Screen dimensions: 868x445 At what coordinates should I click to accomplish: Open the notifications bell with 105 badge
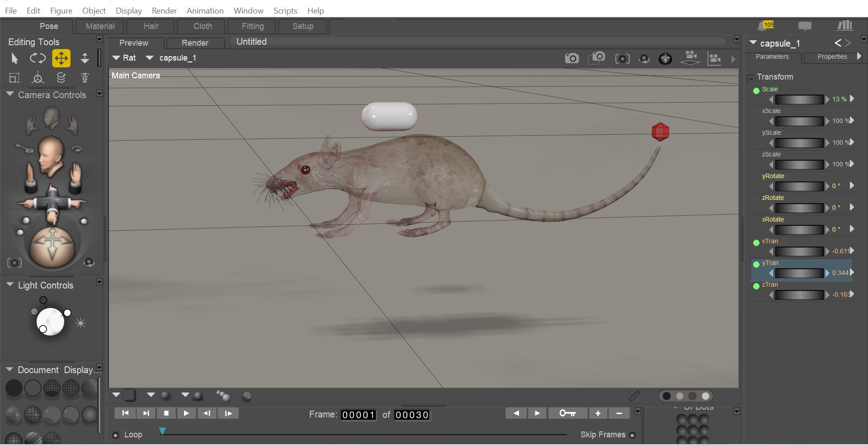(x=765, y=26)
